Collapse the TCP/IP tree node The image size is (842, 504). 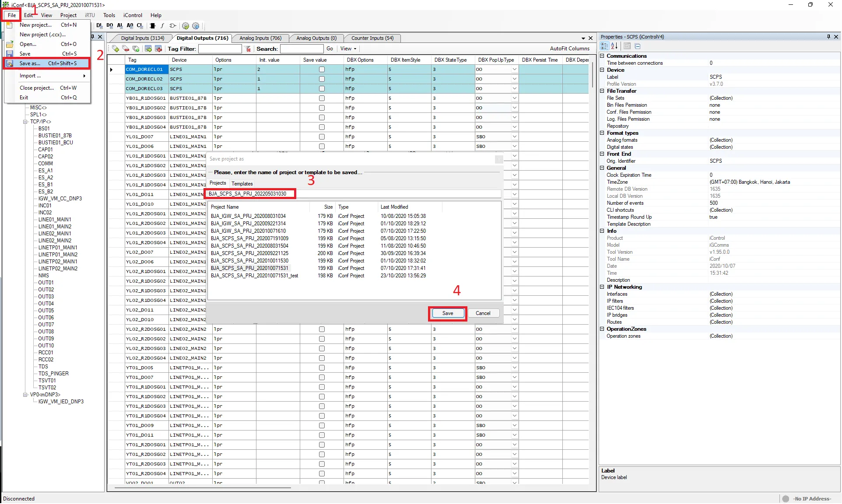click(25, 122)
